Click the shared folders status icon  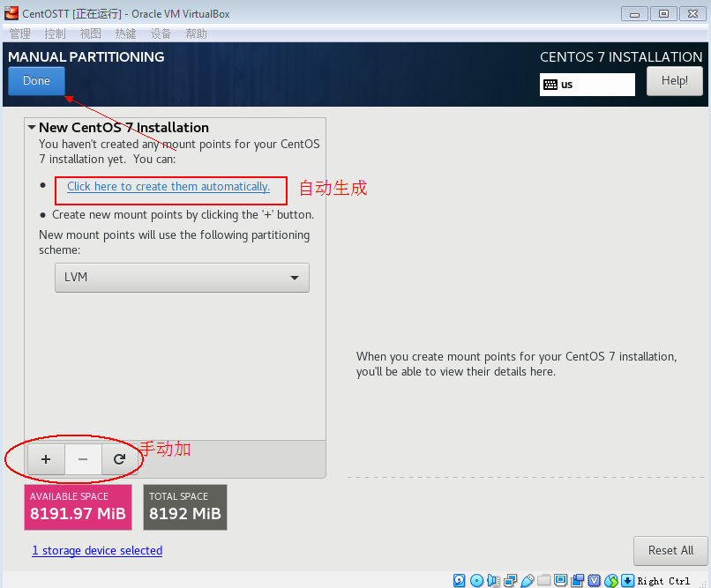pos(544,580)
